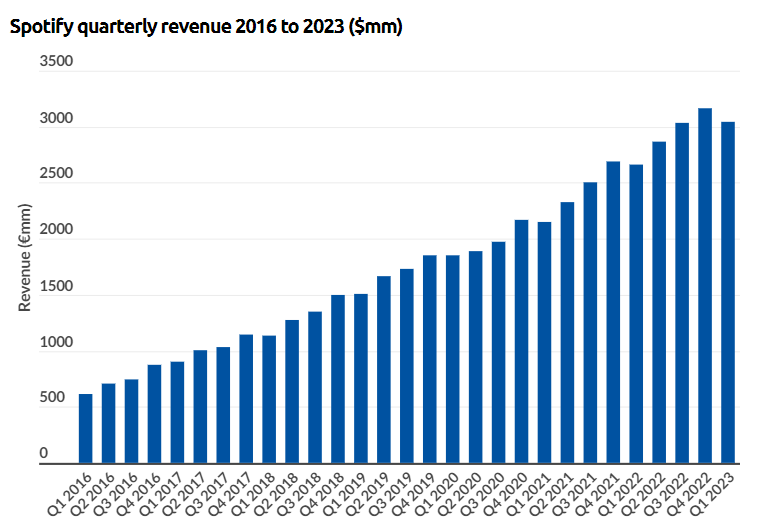The width and height of the screenshot is (775, 532).
Task: Select the Q4 2019 revenue bar
Action: pos(430,359)
